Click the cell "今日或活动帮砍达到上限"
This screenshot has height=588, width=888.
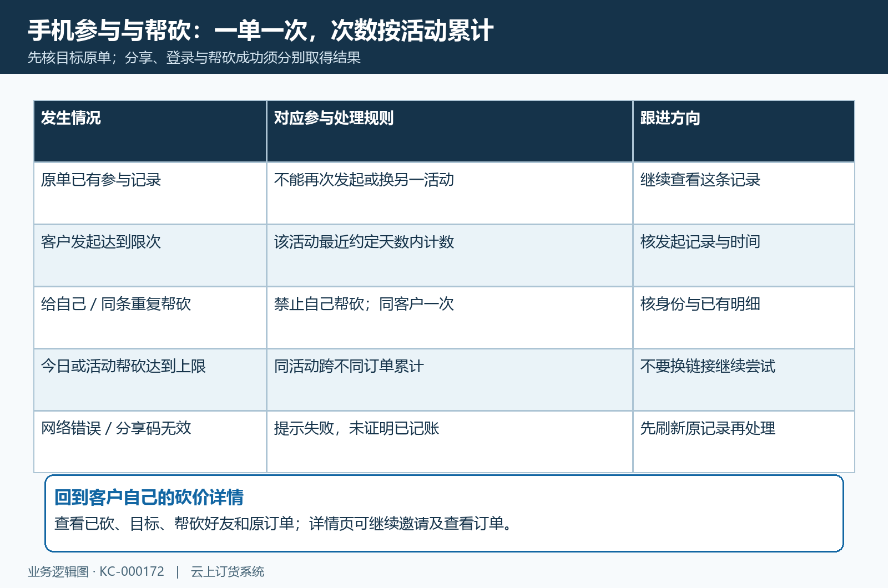[150, 380]
